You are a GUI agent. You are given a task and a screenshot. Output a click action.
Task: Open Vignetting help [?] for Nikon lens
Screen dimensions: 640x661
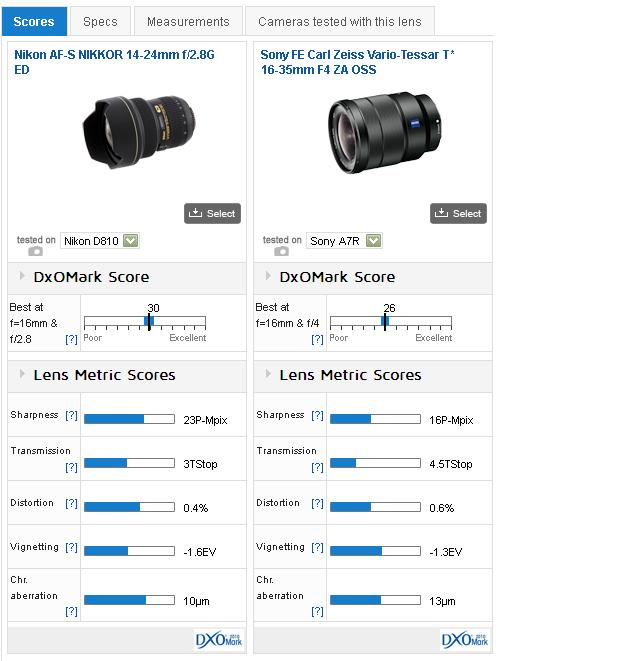click(71, 547)
